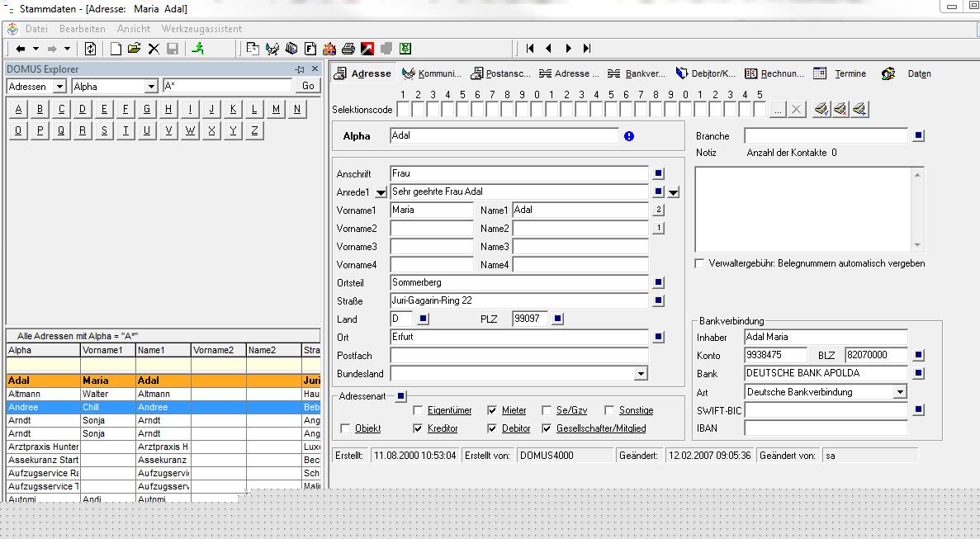Click the refresh icon in the toolbar
This screenshot has width=980, height=539.
tap(91, 48)
